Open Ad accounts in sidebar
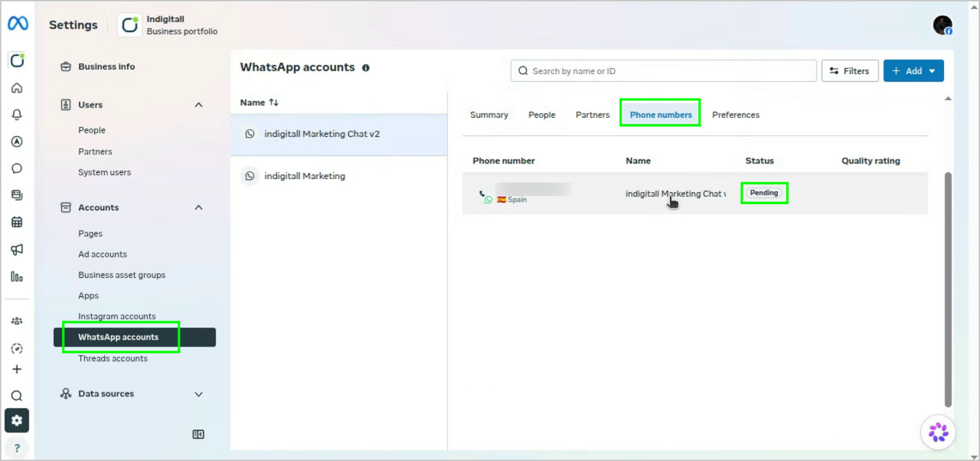 coord(103,255)
